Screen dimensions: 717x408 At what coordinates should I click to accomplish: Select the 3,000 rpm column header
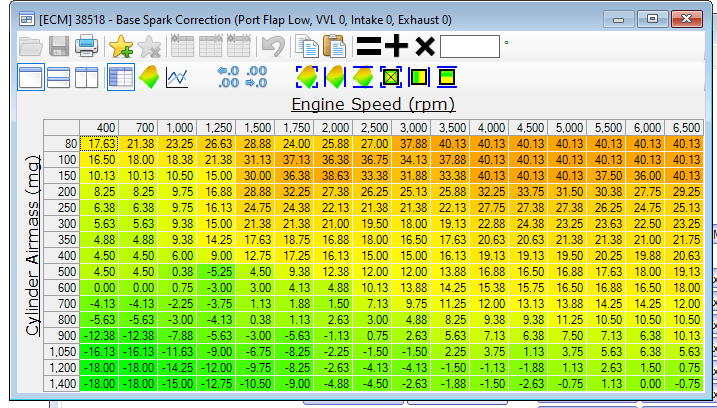click(x=412, y=128)
